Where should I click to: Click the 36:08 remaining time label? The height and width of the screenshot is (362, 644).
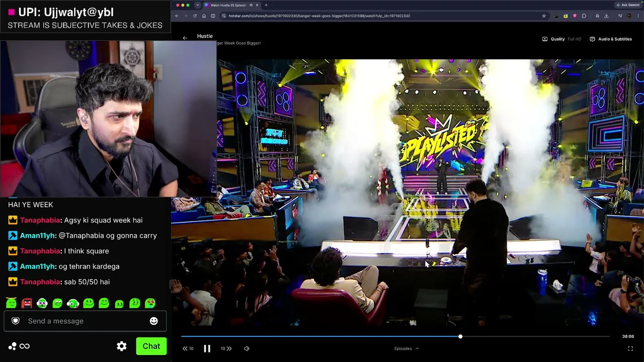(x=627, y=336)
